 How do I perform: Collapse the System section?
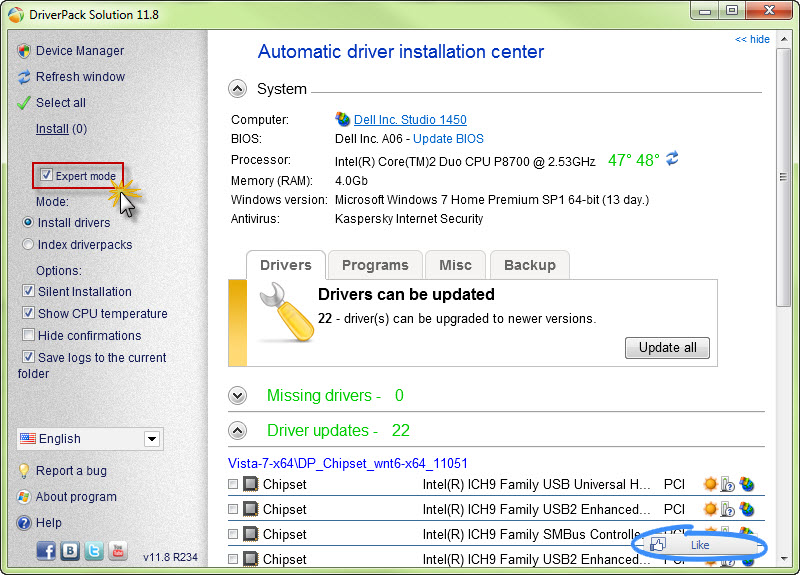tap(237, 89)
